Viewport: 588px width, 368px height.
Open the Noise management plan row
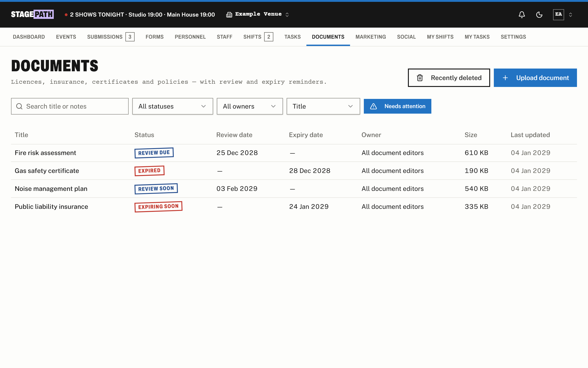pyautogui.click(x=294, y=189)
